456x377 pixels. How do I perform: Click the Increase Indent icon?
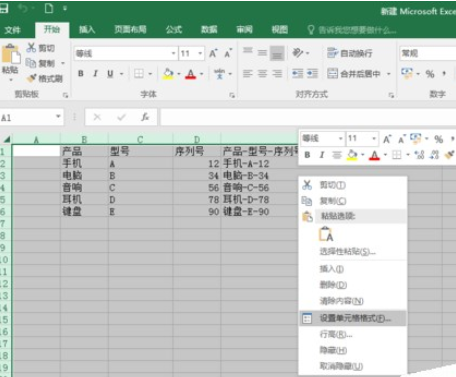point(312,73)
